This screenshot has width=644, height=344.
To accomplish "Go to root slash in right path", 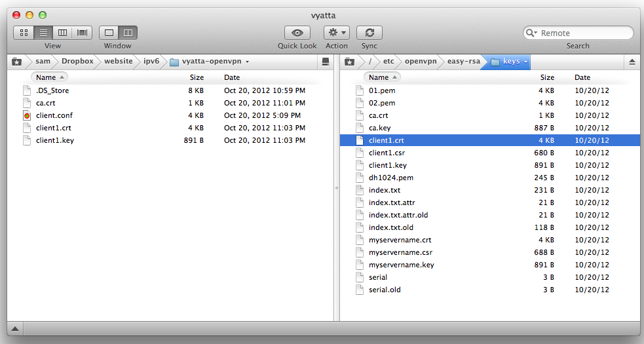I will [x=370, y=61].
